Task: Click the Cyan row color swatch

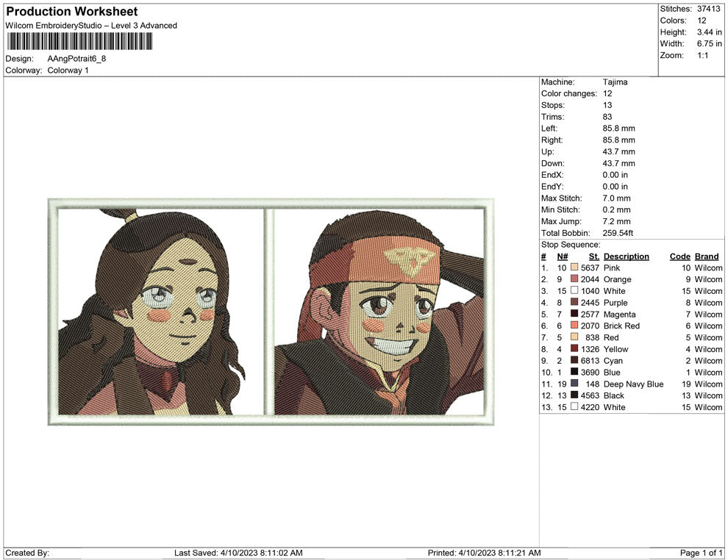Action: click(574, 360)
